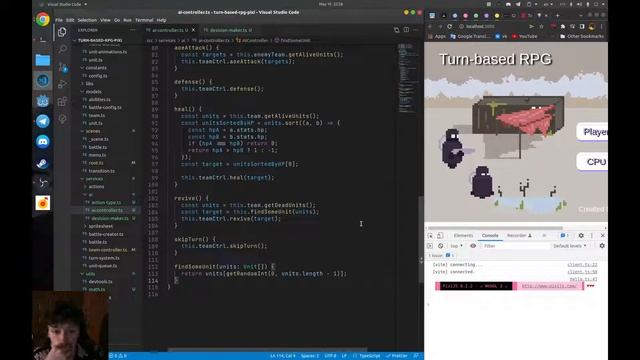This screenshot has height=360, width=640.
Task: Click Godot icon in dock
Action: point(43,101)
